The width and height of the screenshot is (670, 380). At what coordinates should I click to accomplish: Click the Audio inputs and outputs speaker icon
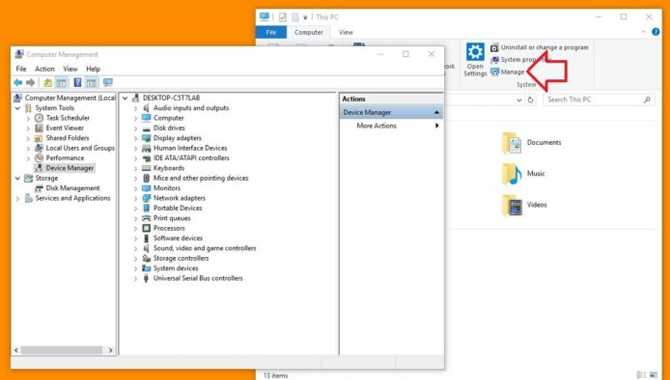click(x=146, y=108)
